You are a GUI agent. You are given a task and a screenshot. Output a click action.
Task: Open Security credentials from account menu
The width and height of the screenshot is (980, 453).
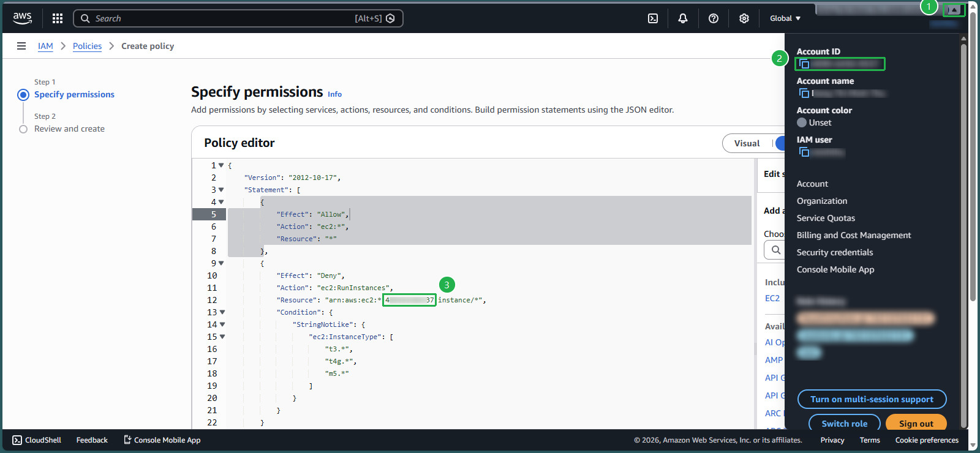coord(834,252)
